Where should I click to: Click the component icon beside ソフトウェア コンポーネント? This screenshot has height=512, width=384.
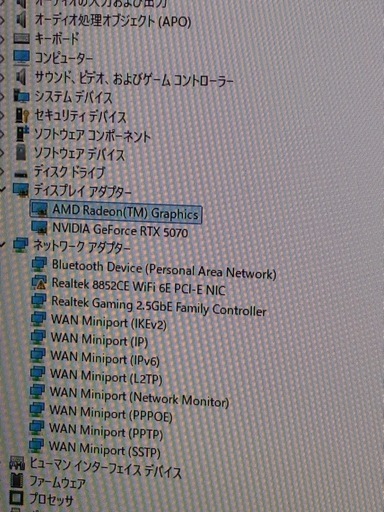click(23, 134)
